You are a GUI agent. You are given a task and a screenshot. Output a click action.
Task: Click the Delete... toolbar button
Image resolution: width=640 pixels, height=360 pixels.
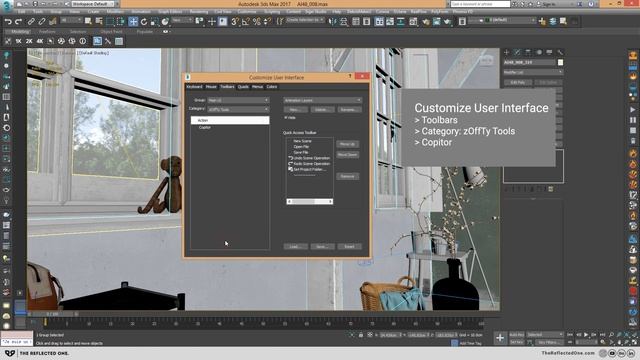[x=322, y=110]
